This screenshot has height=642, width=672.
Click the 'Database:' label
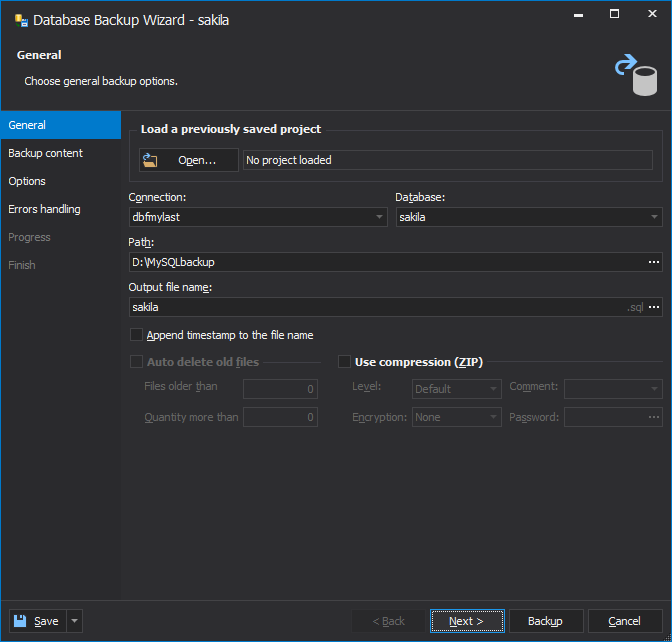[x=420, y=197]
